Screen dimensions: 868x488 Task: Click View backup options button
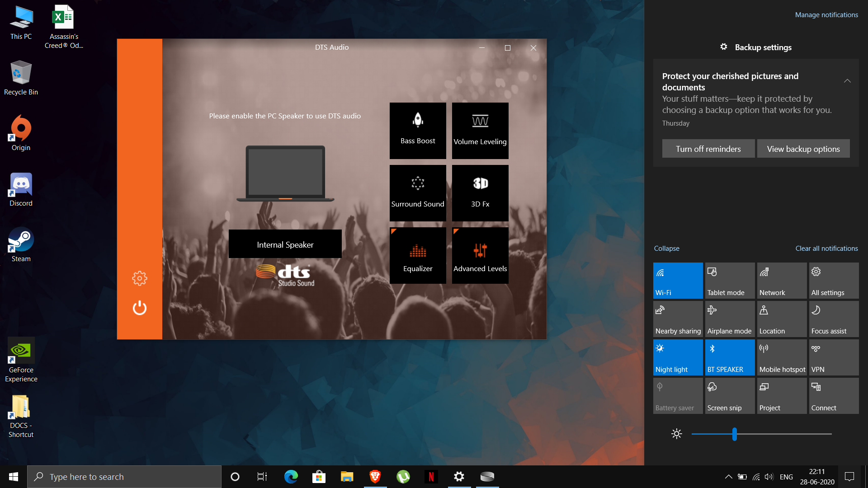[803, 149]
